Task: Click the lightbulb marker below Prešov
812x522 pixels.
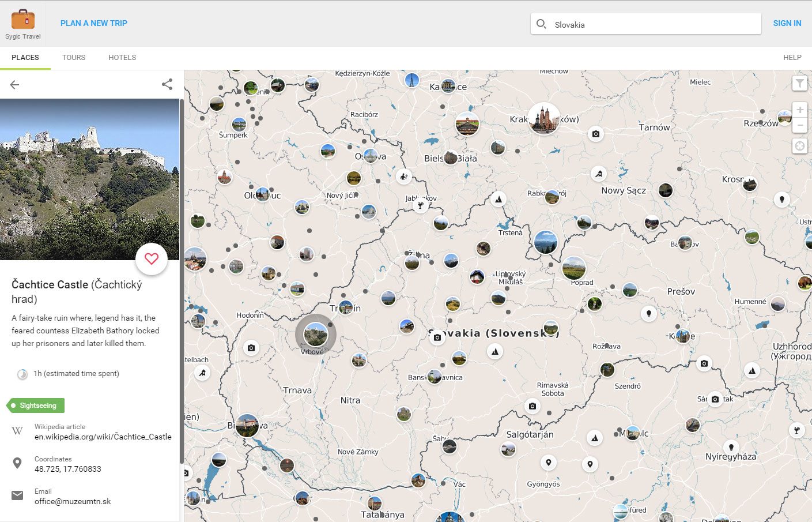Action: pyautogui.click(x=649, y=314)
